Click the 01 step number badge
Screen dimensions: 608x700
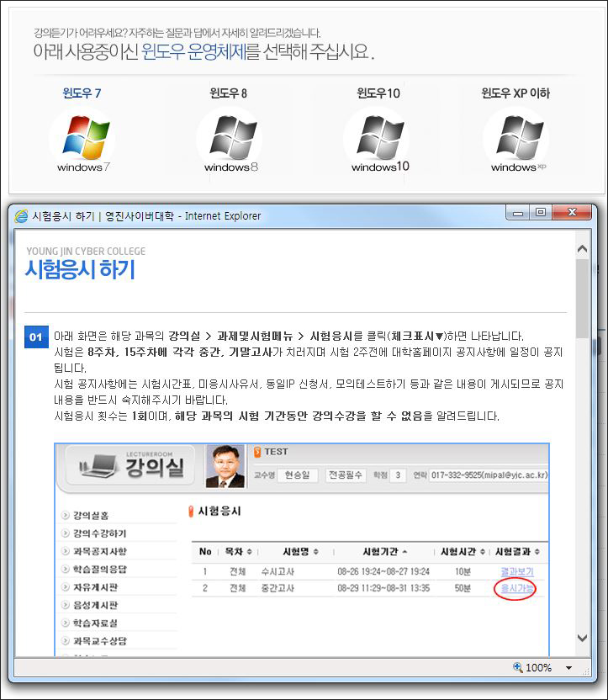click(x=36, y=337)
